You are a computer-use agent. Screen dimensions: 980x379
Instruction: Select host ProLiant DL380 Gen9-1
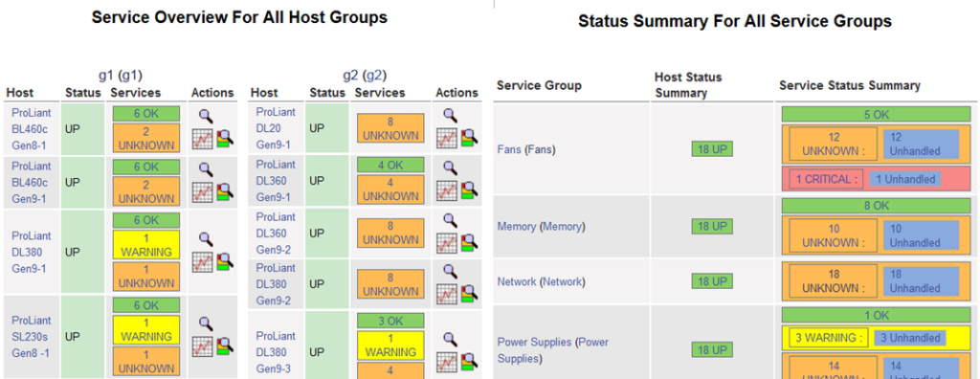32,252
